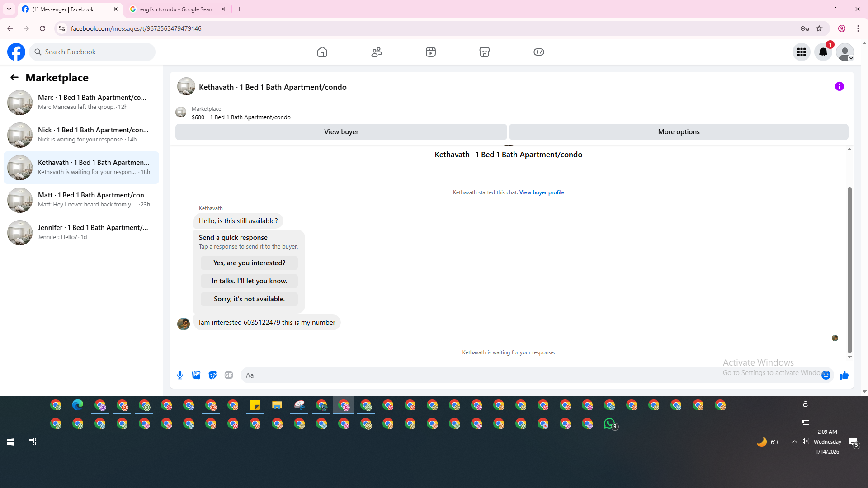The image size is (868, 488).
Task: Open conversation information purple icon
Action: (x=839, y=86)
